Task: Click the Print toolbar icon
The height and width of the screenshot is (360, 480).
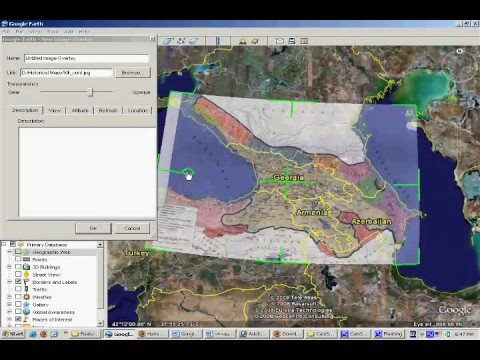Action: (x=292, y=41)
